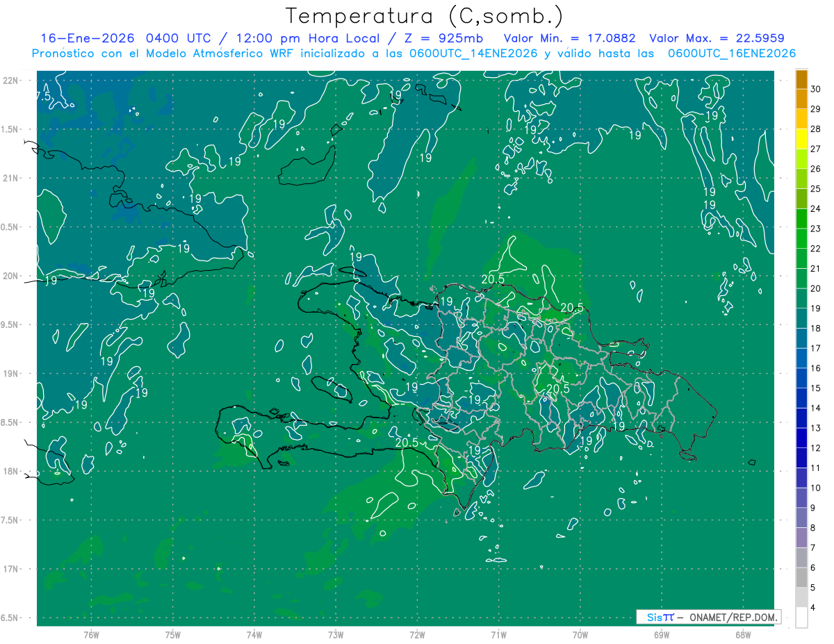The image size is (834, 644).
Task: Pick the teal swatch between 18 and 19
Action: tap(801, 319)
